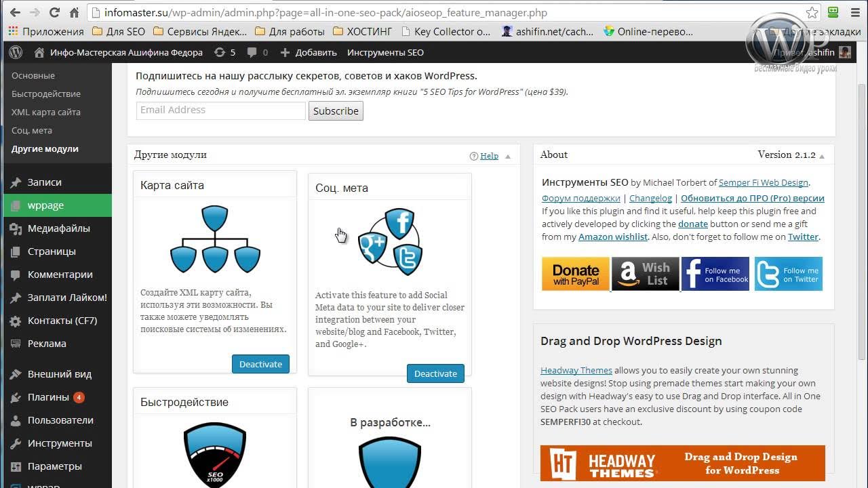Viewport: 868px width, 488px height.
Task: Click Follow me on Twitter image
Action: [x=789, y=274]
